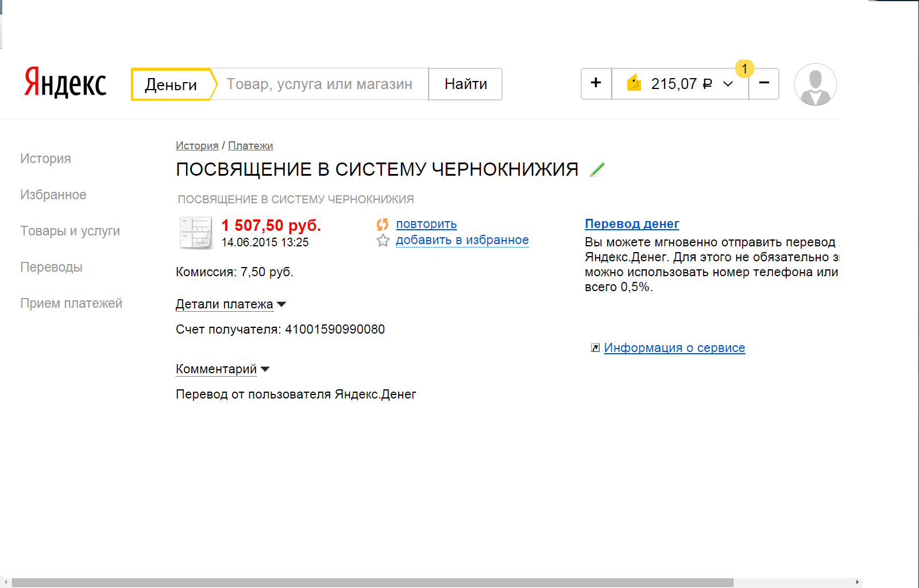Click the Яндекс logo
The width and height of the screenshot is (919, 588).
(x=65, y=83)
